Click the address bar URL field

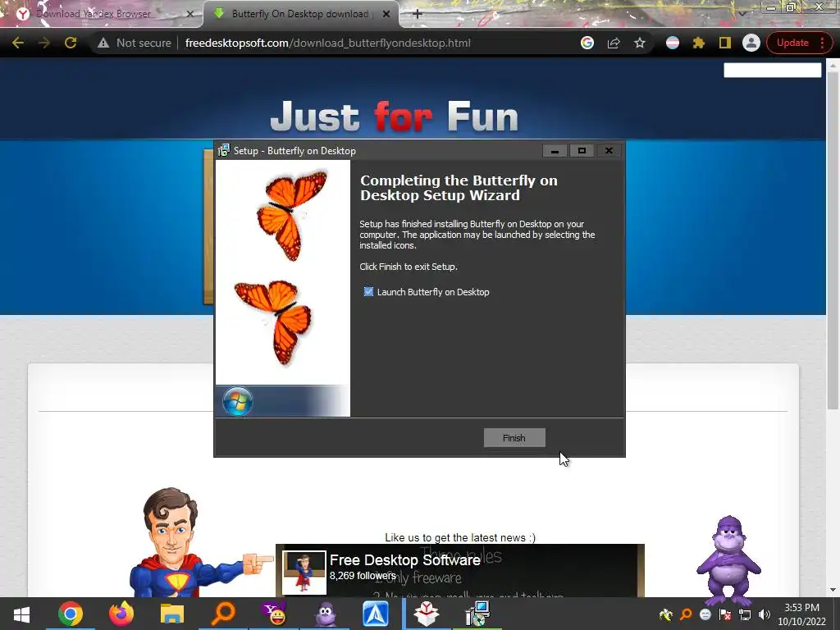(327, 43)
